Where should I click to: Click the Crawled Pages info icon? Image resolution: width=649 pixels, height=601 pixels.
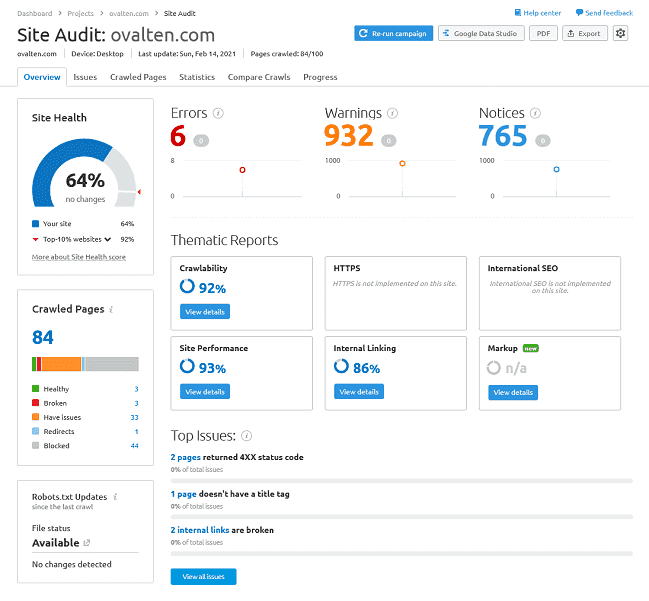111,309
